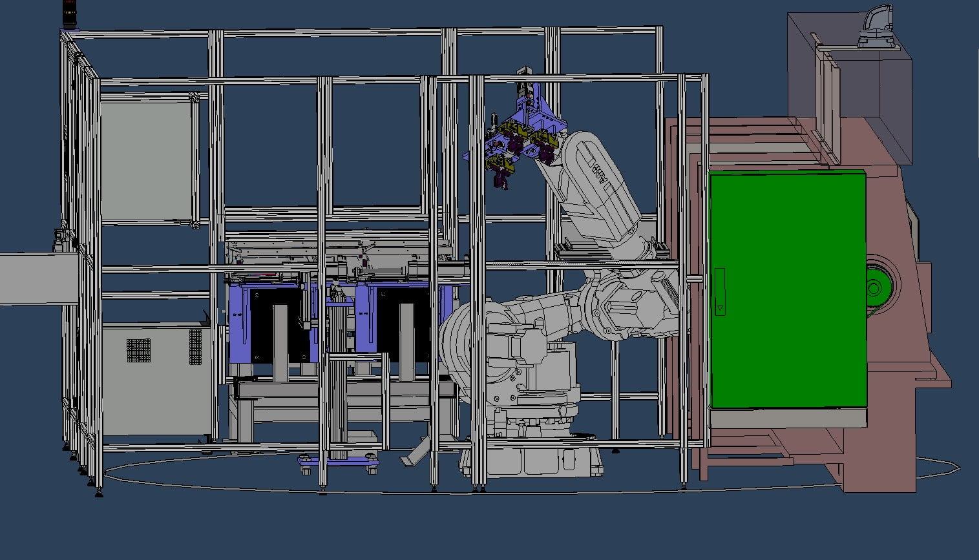Select the large green cabinet door
This screenshot has height=560, width=979.
click(787, 287)
